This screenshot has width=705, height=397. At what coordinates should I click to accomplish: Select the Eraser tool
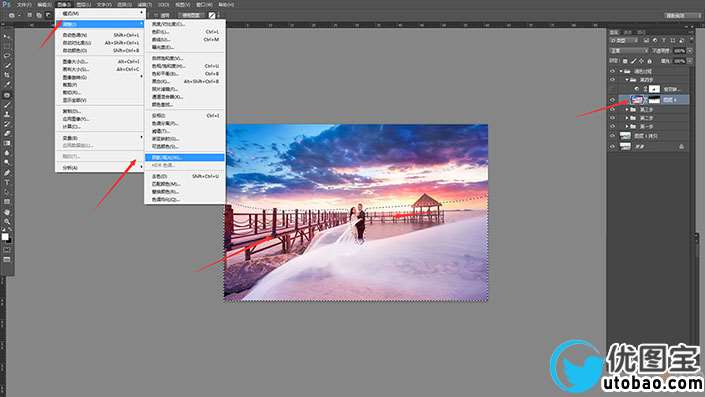click(7, 134)
